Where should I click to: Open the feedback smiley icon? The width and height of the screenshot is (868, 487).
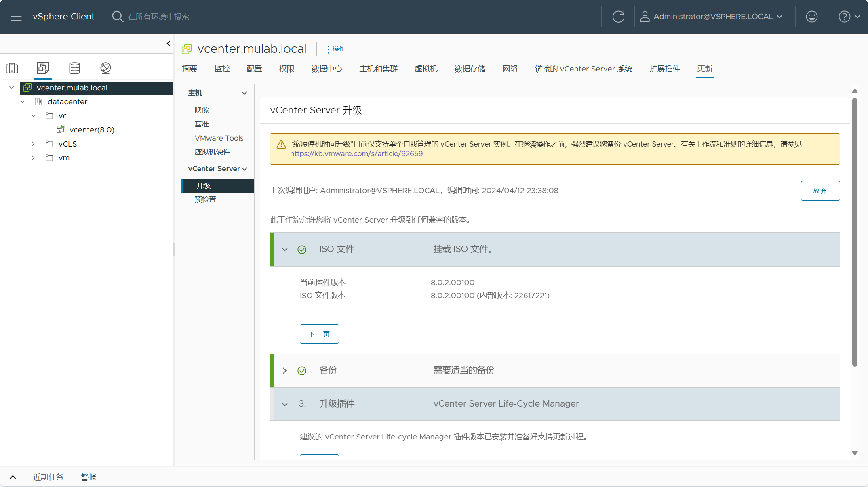coord(812,17)
